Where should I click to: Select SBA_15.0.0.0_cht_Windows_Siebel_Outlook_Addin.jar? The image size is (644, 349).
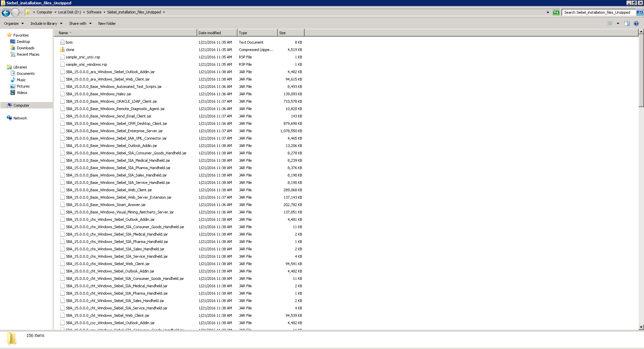pos(110,271)
